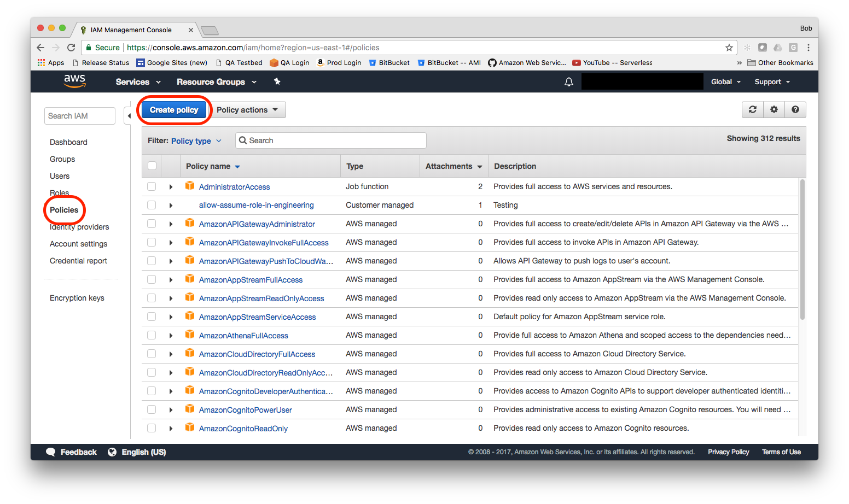Viewport: 849px width, 504px height.
Task: Click the policy Search filter field
Action: click(x=331, y=140)
